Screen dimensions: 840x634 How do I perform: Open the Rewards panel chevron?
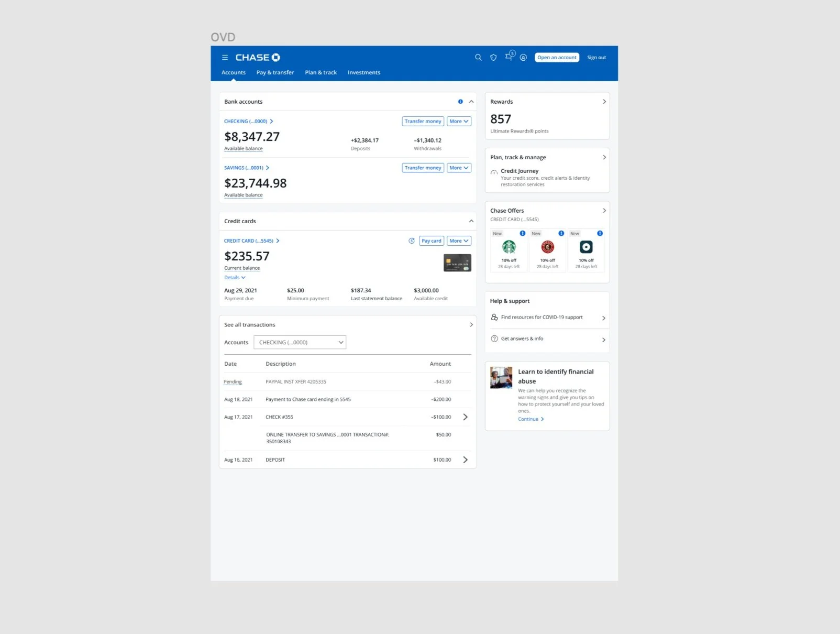click(x=604, y=102)
